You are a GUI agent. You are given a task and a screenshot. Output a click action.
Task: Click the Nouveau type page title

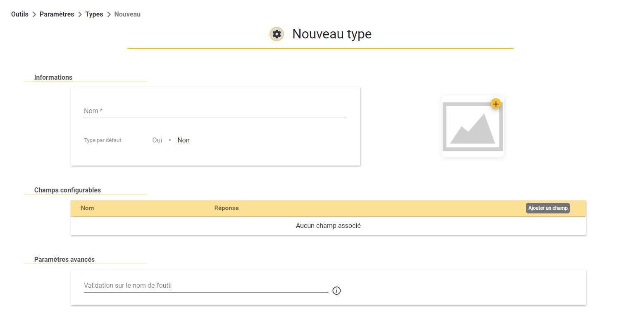point(332,34)
